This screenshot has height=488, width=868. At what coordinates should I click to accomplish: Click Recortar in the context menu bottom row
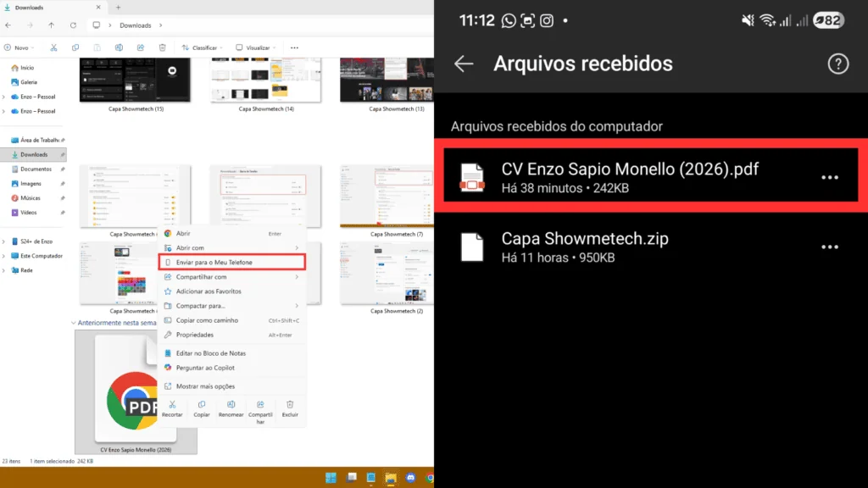(x=172, y=409)
